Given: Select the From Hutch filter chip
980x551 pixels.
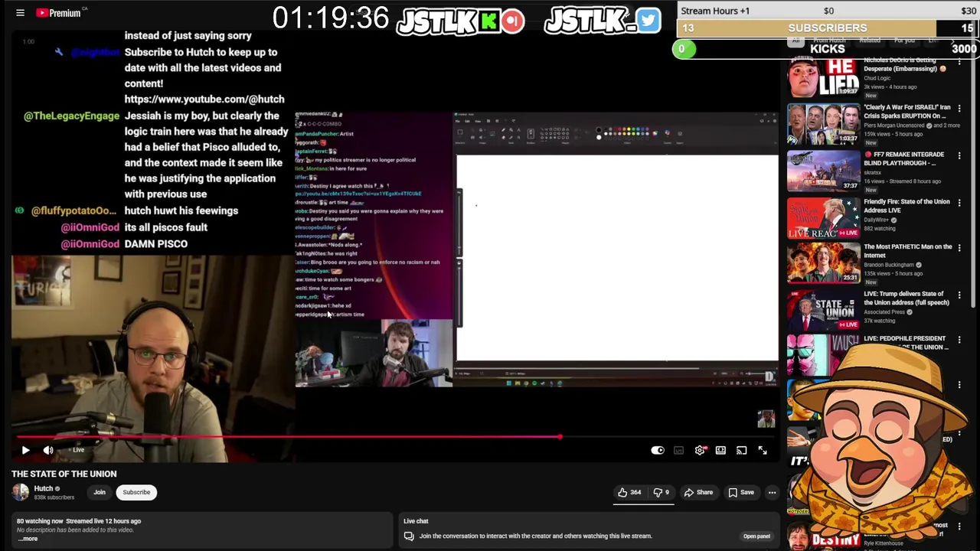Looking at the screenshot, I should [x=829, y=40].
